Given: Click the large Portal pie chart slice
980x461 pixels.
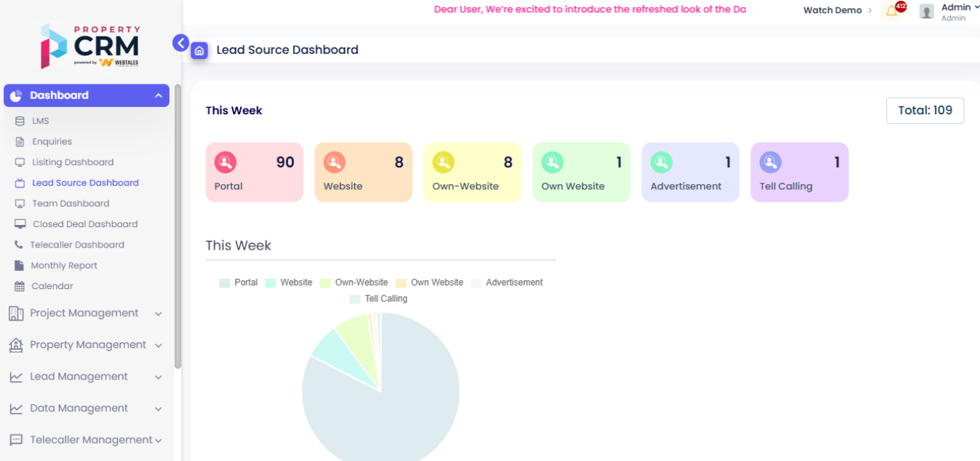Looking at the screenshot, I should [393, 408].
